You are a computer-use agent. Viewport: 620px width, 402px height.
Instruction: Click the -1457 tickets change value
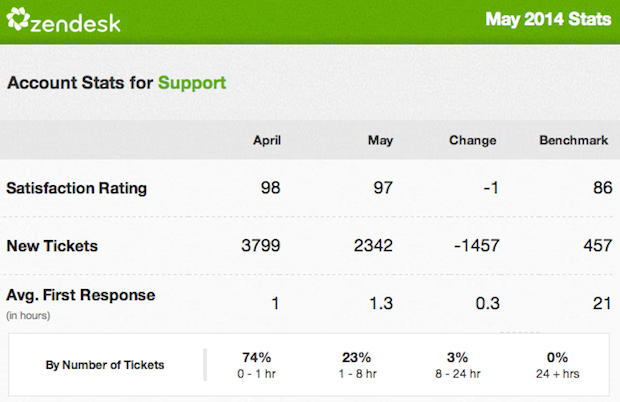477,245
